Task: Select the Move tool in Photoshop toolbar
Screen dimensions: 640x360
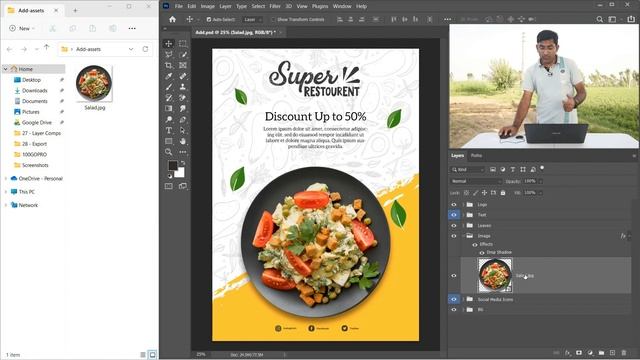Action: click(169, 44)
